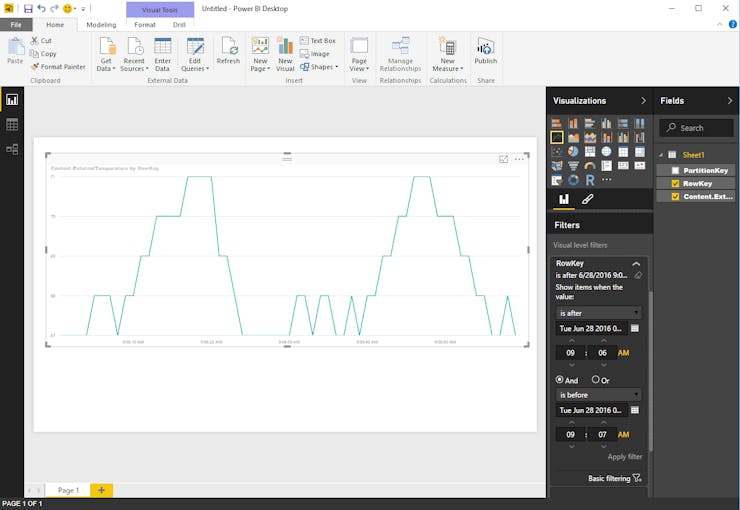
Task: Open calendar picker for 'is after' date
Action: pyautogui.click(x=635, y=328)
